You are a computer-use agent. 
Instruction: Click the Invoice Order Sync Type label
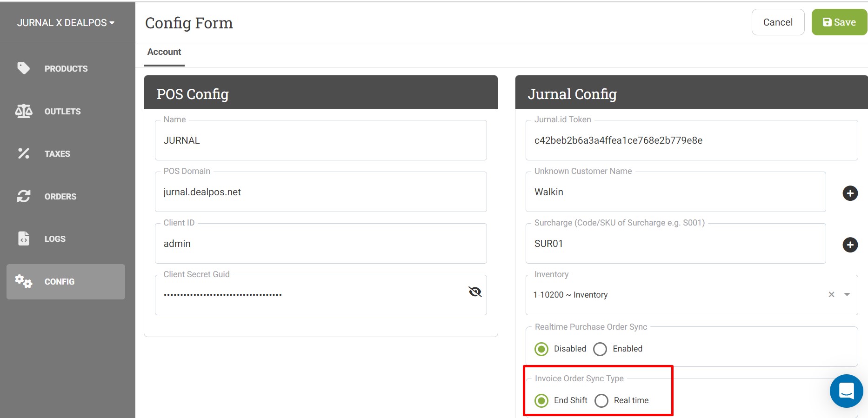[x=579, y=378]
